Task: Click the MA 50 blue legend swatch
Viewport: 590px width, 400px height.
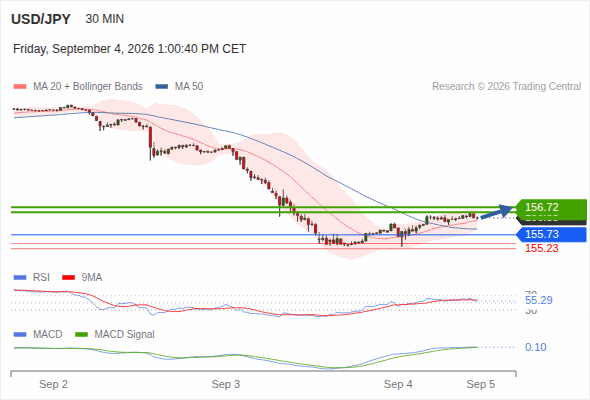Action: pyautogui.click(x=161, y=87)
